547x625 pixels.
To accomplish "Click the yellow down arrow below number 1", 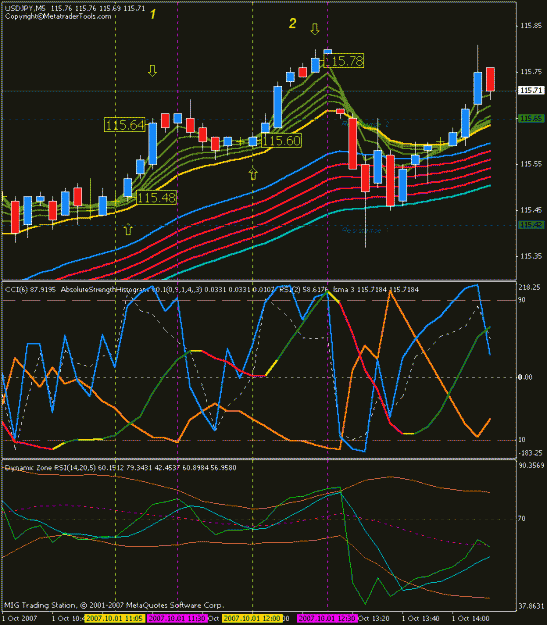I will click(x=152, y=71).
